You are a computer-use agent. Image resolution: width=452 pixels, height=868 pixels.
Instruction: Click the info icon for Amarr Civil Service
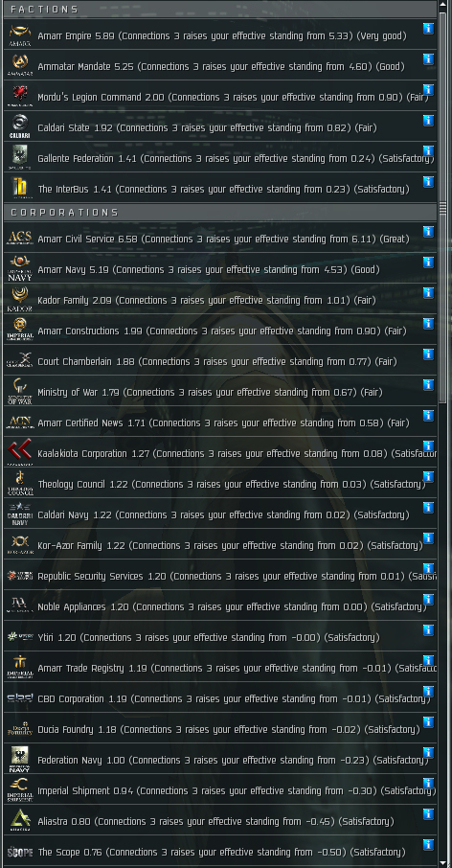click(428, 232)
